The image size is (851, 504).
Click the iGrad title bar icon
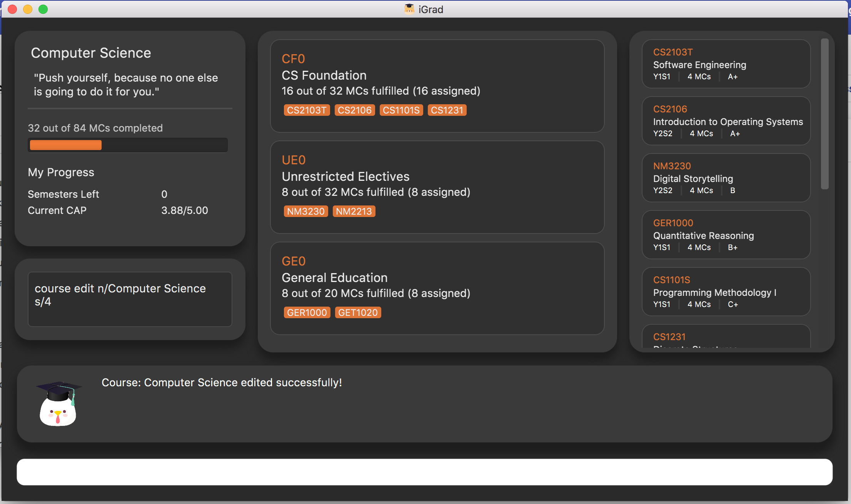409,9
